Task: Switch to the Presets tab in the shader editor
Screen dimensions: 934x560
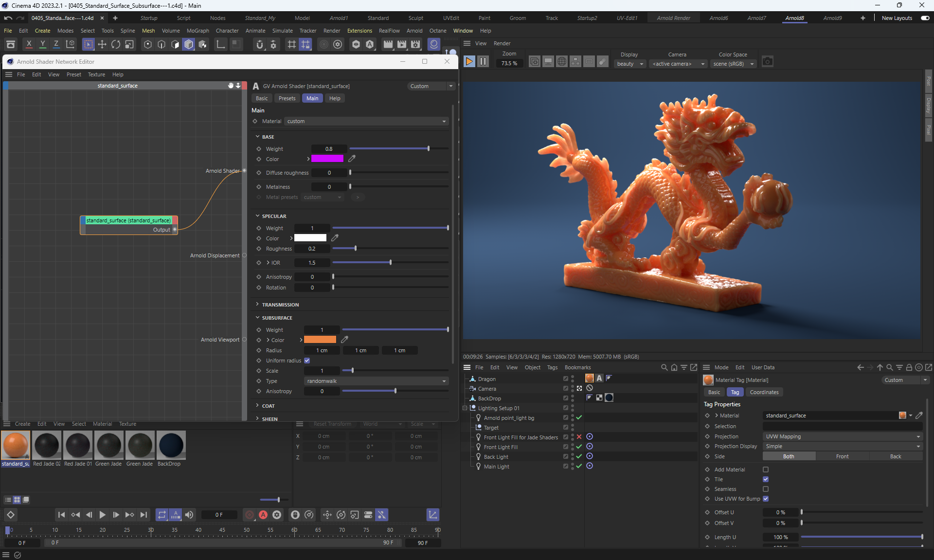Action: [287, 98]
